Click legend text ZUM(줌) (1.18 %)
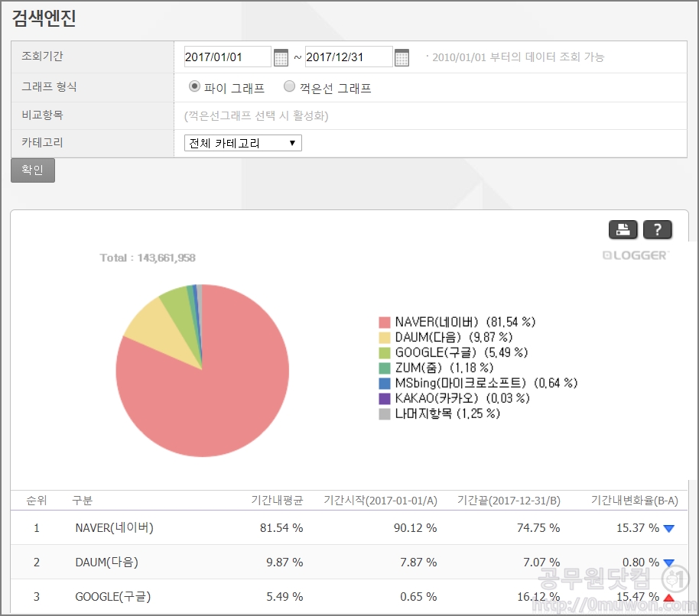This screenshot has height=616, width=699. (x=444, y=368)
